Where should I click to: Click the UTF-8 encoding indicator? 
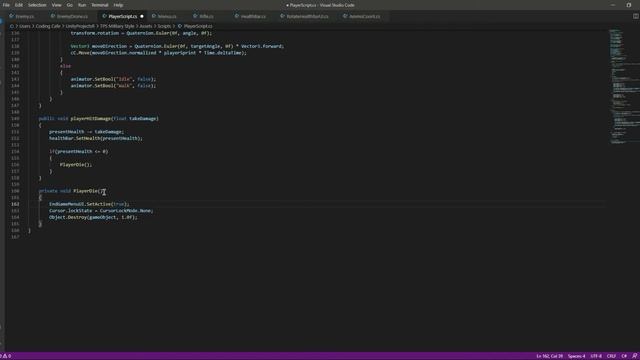tap(596, 356)
